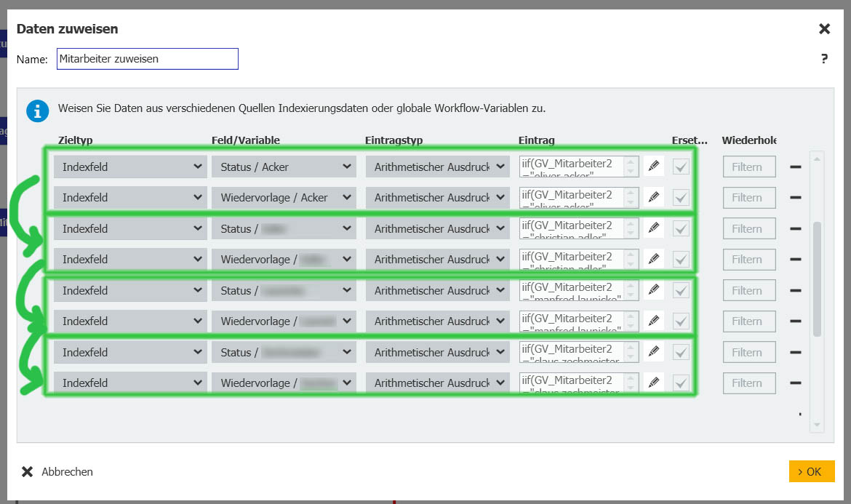Click the Name input field
851x504 pixels.
[147, 59]
